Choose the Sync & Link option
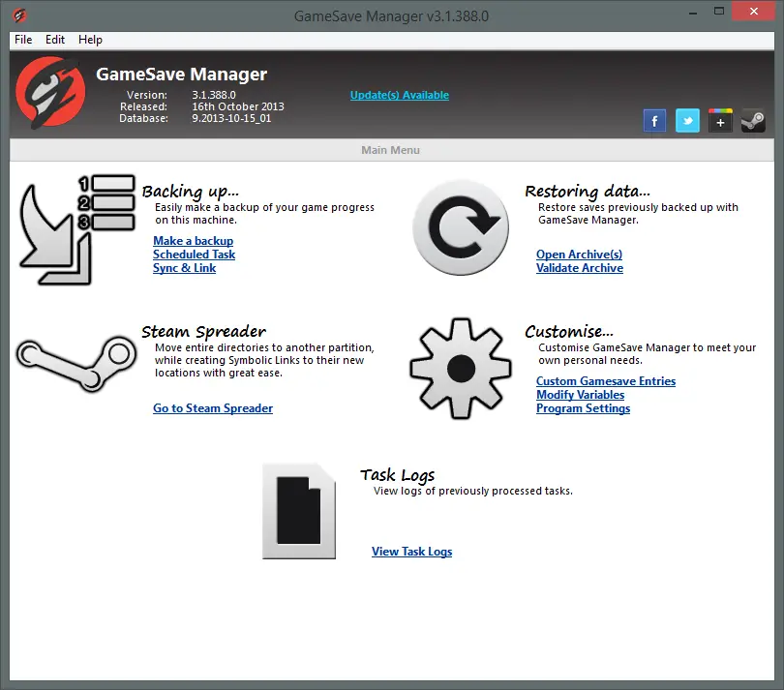The height and width of the screenshot is (690, 784). pyautogui.click(x=185, y=268)
